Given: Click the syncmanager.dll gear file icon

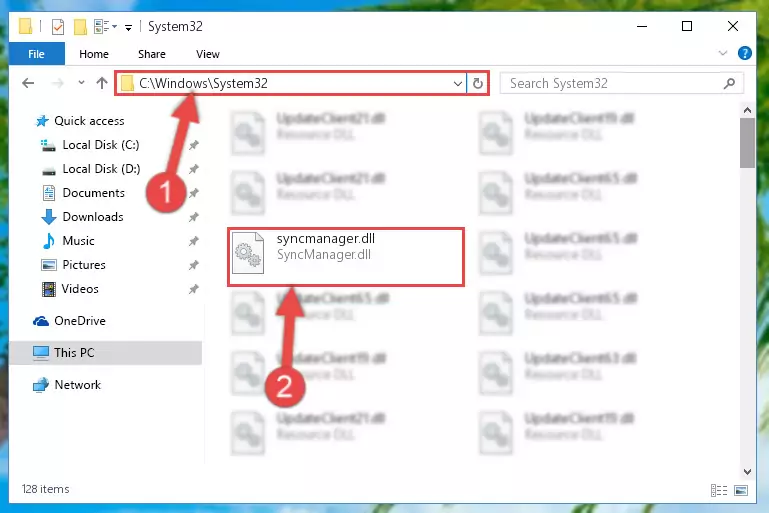Looking at the screenshot, I should click(x=248, y=253).
